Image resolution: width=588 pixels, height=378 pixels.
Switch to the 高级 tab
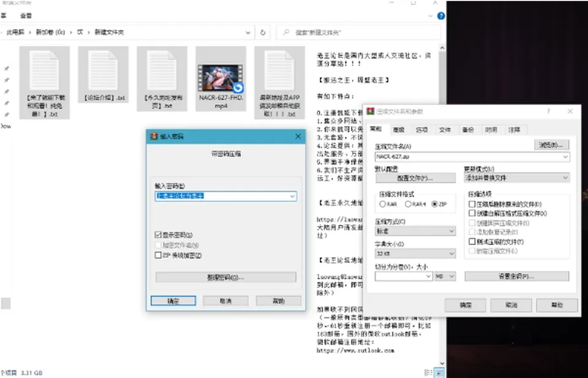[x=399, y=130]
